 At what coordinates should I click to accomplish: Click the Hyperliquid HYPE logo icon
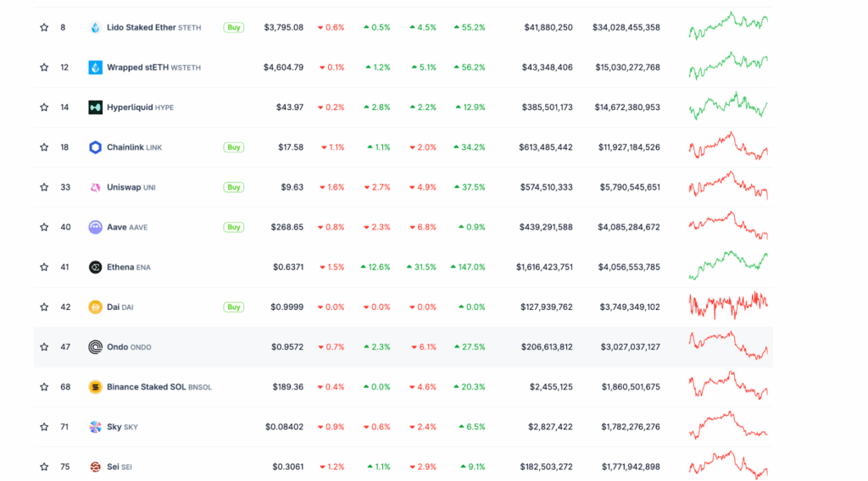pos(95,108)
